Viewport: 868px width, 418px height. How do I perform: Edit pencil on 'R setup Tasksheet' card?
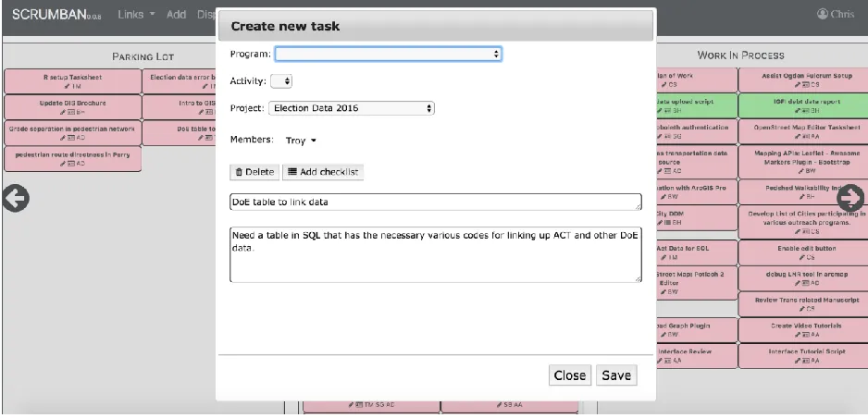click(x=67, y=86)
